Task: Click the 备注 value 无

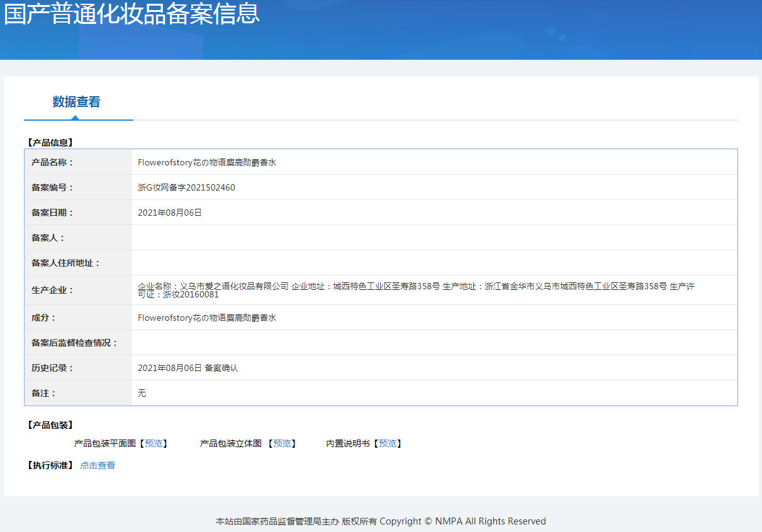Action: (x=142, y=393)
